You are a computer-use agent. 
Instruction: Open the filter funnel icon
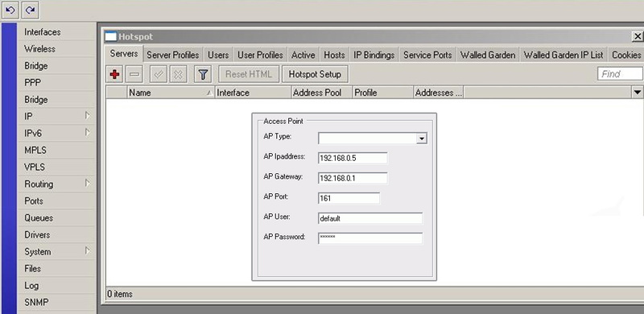pos(203,74)
